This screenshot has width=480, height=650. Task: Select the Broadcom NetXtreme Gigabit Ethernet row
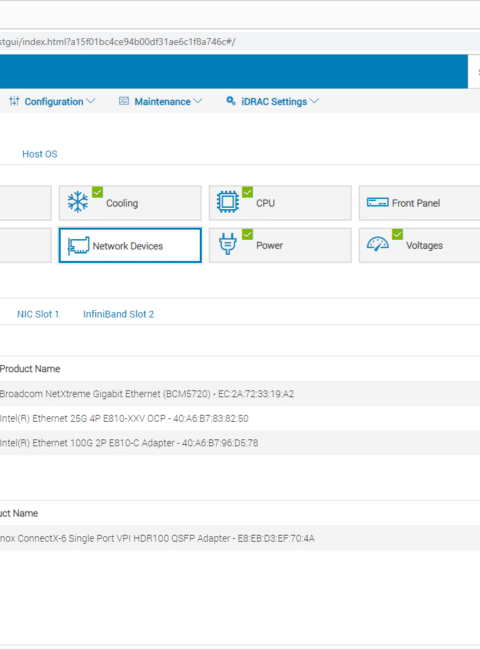click(240, 394)
